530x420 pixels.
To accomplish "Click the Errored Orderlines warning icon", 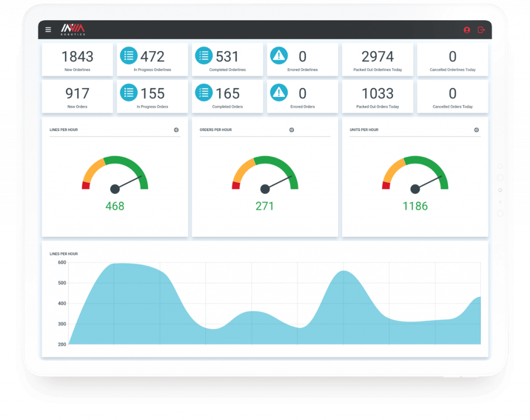I will [279, 55].
